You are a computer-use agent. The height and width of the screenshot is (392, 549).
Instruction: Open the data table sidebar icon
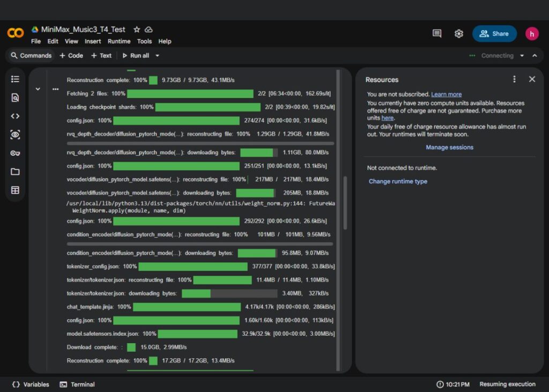(15, 190)
